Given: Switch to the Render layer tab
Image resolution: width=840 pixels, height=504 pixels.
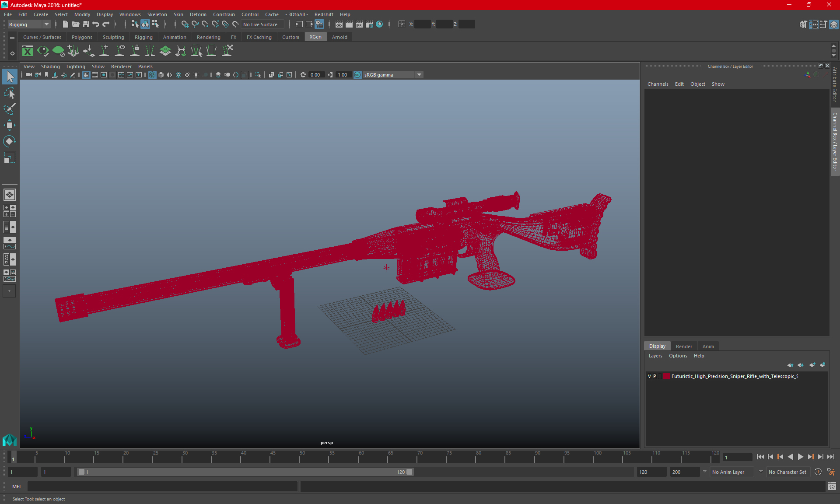Looking at the screenshot, I should pos(684,346).
